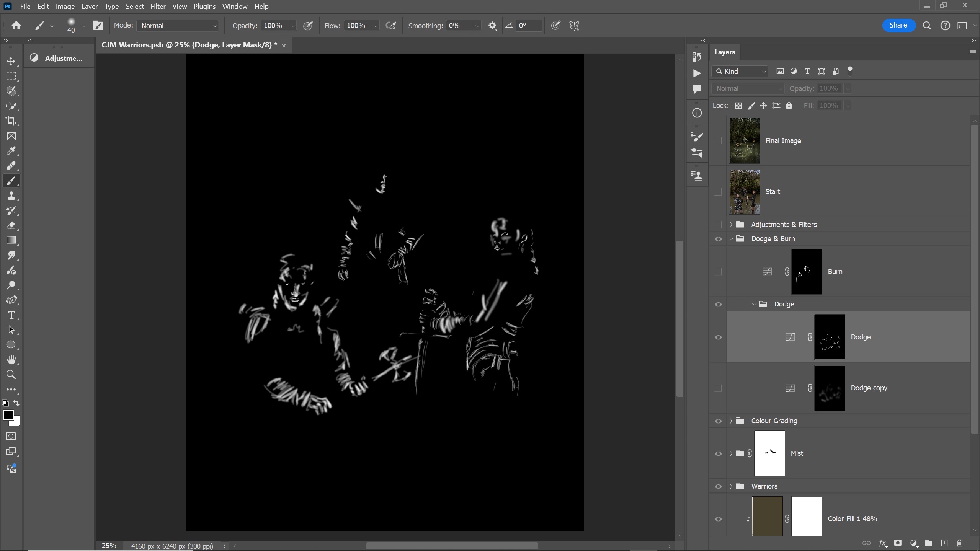Click the Share button
Viewport: 980px width, 551px height.
click(898, 25)
